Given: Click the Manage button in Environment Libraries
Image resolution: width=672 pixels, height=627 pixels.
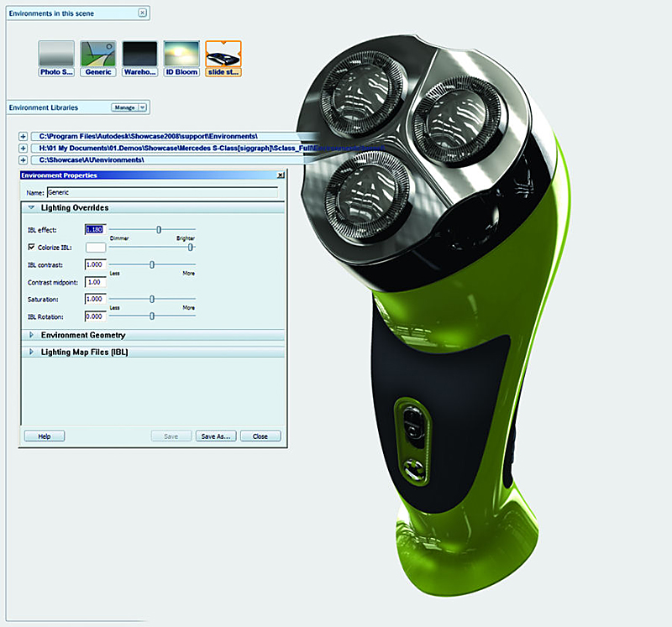Looking at the screenshot, I should (124, 107).
